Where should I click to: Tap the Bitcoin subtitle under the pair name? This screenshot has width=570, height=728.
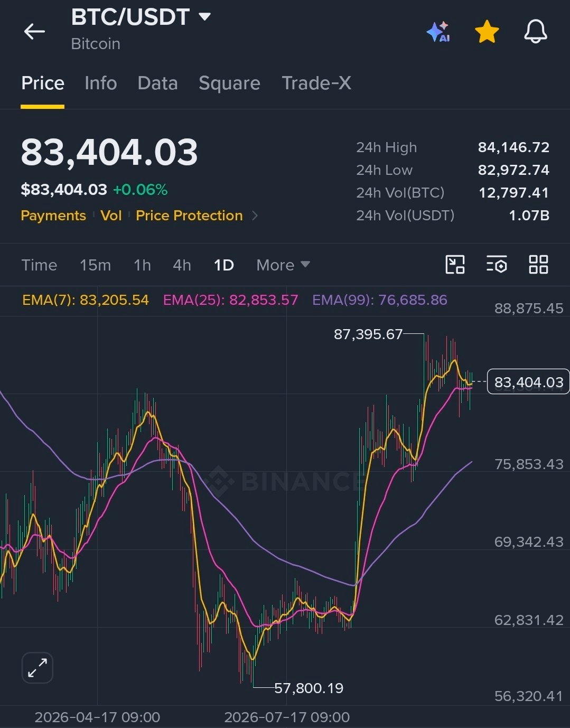click(x=96, y=44)
